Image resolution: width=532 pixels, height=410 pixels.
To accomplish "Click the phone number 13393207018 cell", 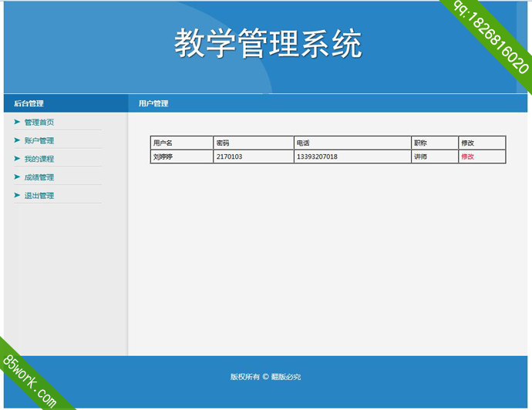I will (317, 156).
